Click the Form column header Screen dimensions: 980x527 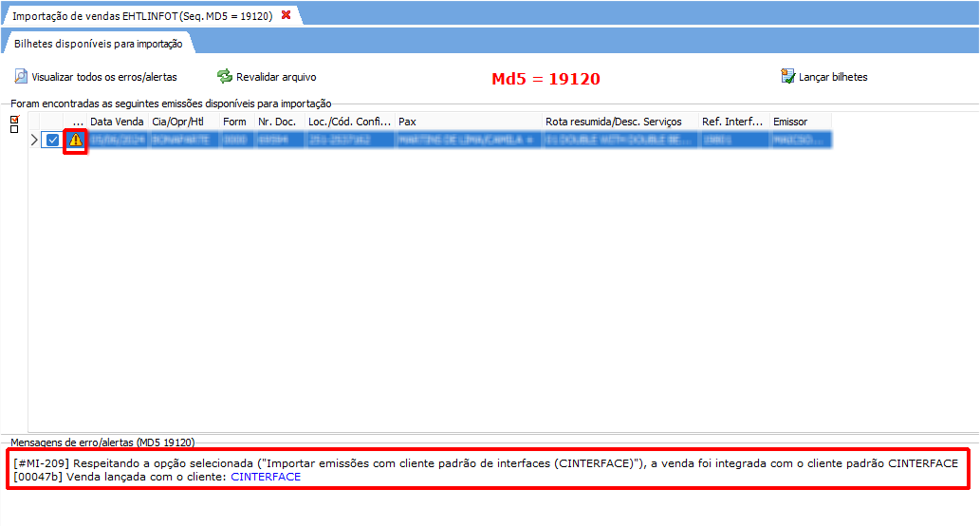coord(236,122)
